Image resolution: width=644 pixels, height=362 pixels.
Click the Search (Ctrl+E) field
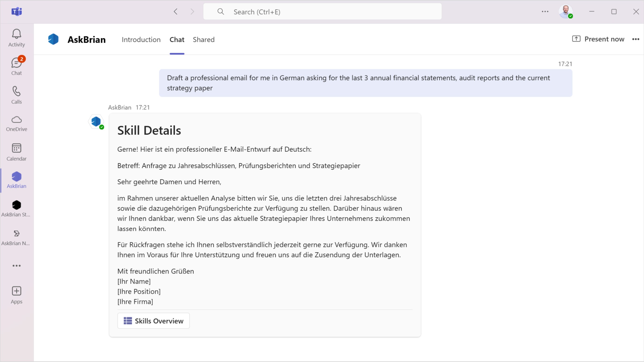click(x=322, y=12)
